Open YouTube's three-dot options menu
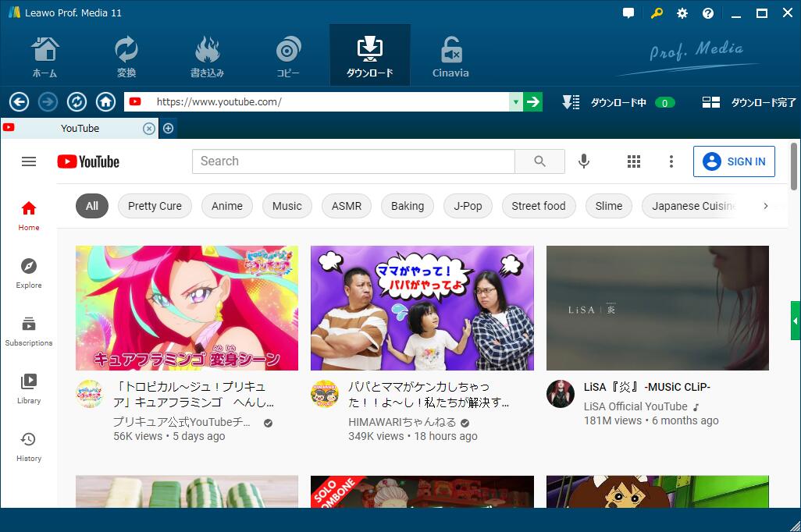The height and width of the screenshot is (532, 801). (x=671, y=161)
